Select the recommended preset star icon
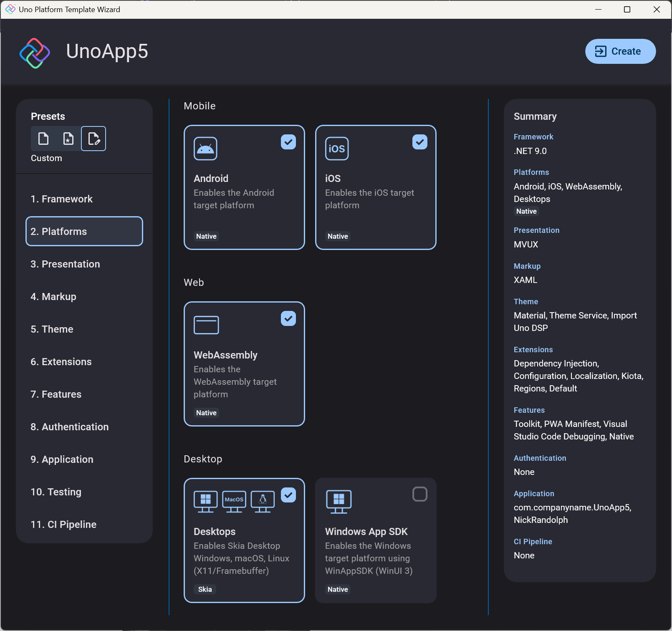The height and width of the screenshot is (631, 672). [x=68, y=139]
